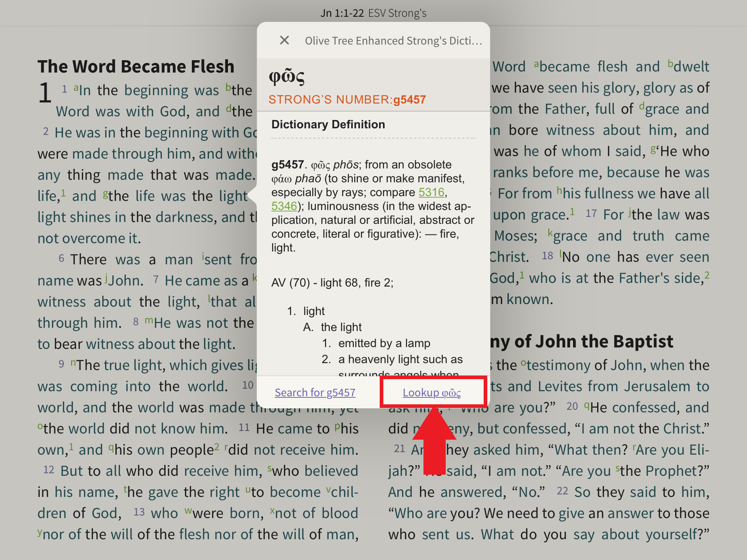Tap the 'The Word Became Flesh' heading
Viewport: 747px width, 560px height.
coord(136,66)
